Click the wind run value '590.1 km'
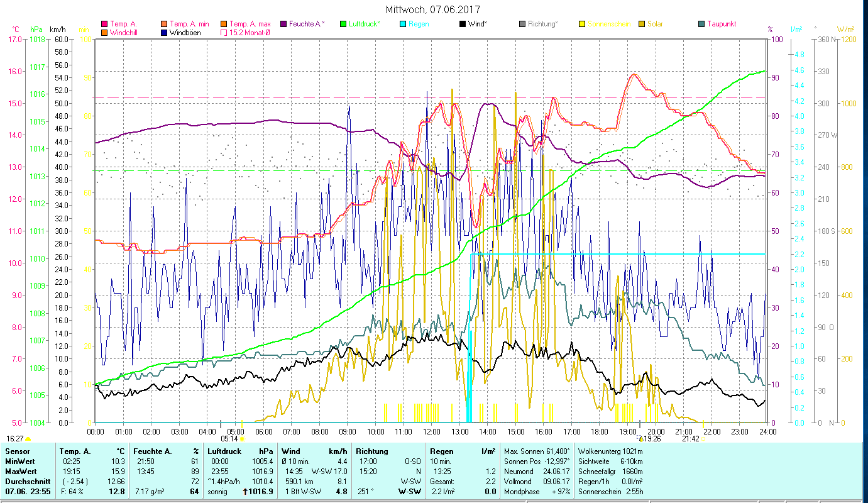868x503 pixels. pos(298,481)
